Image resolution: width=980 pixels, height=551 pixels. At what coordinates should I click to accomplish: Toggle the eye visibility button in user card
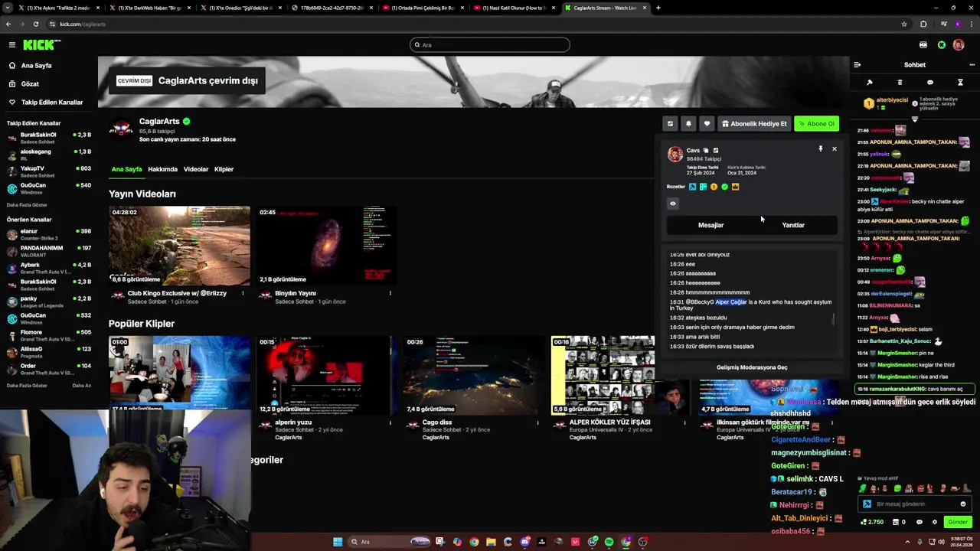(x=673, y=204)
